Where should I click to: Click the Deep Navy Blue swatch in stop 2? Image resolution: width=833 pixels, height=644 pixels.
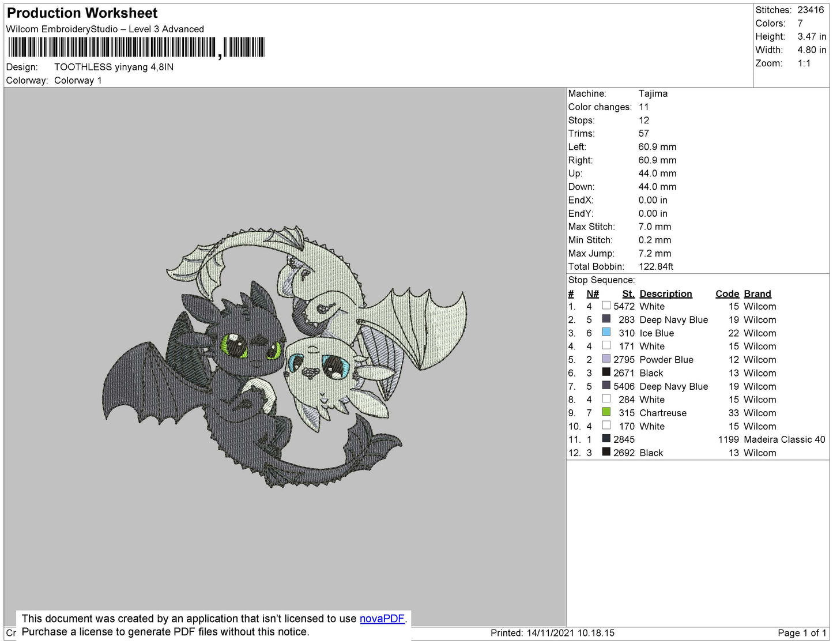click(606, 319)
